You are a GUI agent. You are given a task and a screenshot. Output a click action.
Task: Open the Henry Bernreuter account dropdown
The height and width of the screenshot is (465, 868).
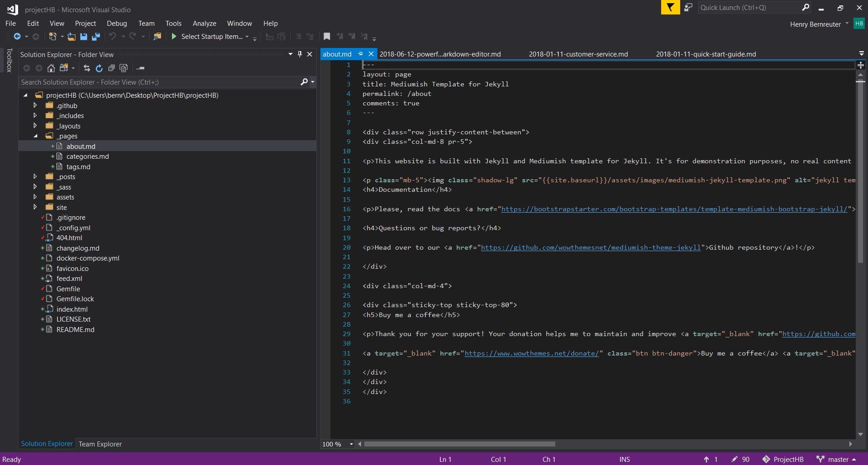click(847, 24)
